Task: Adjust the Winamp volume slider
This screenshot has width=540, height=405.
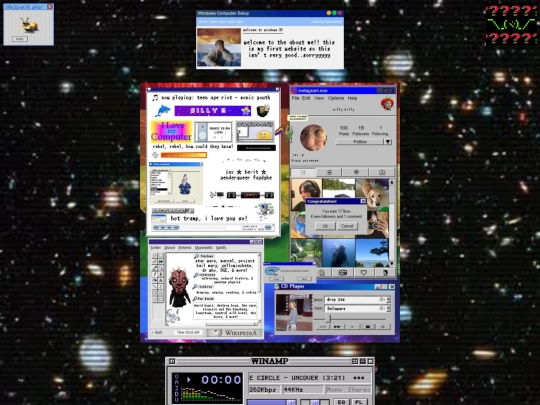Action: [272, 402]
